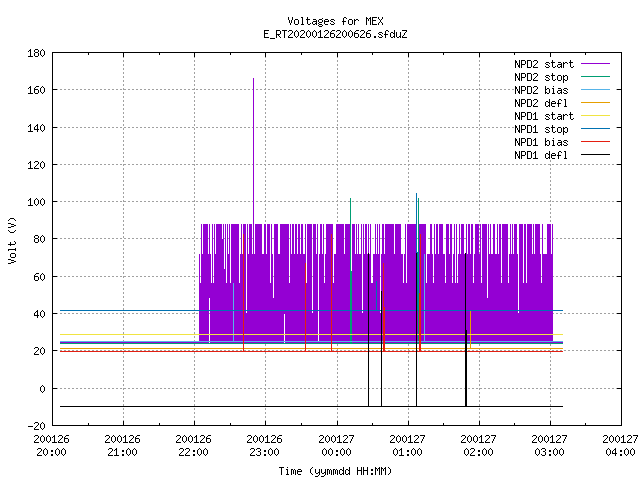The height and width of the screenshot is (480, 640).
Task: Click the 'NPD2 defl' legend label
Action: (x=541, y=103)
